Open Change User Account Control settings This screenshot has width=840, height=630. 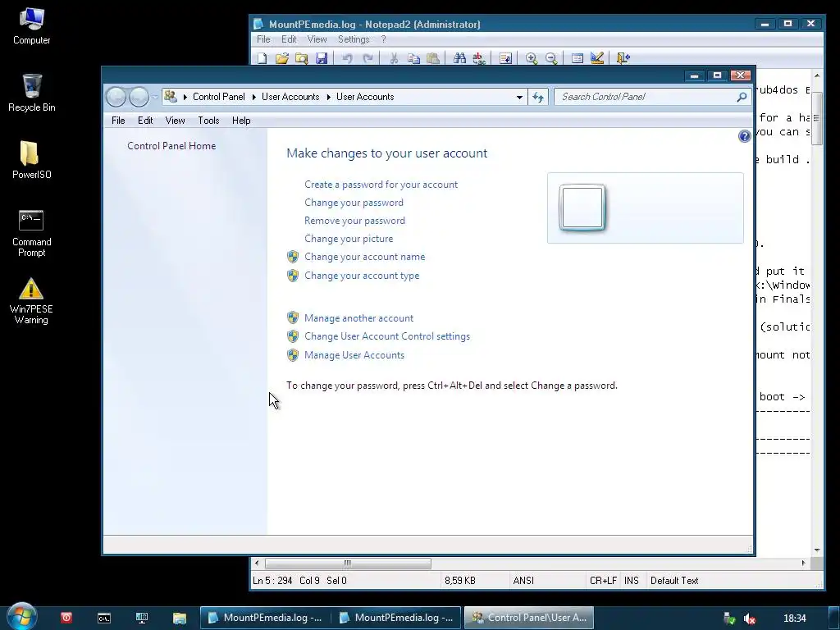[387, 336]
